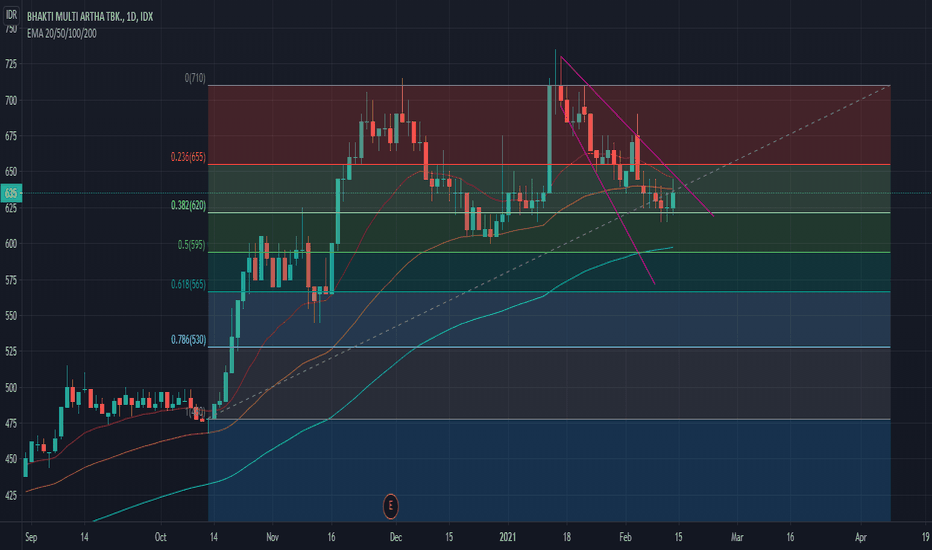The width and height of the screenshot is (932, 550).
Task: Click the 650 price axis label
Action: (x=11, y=172)
